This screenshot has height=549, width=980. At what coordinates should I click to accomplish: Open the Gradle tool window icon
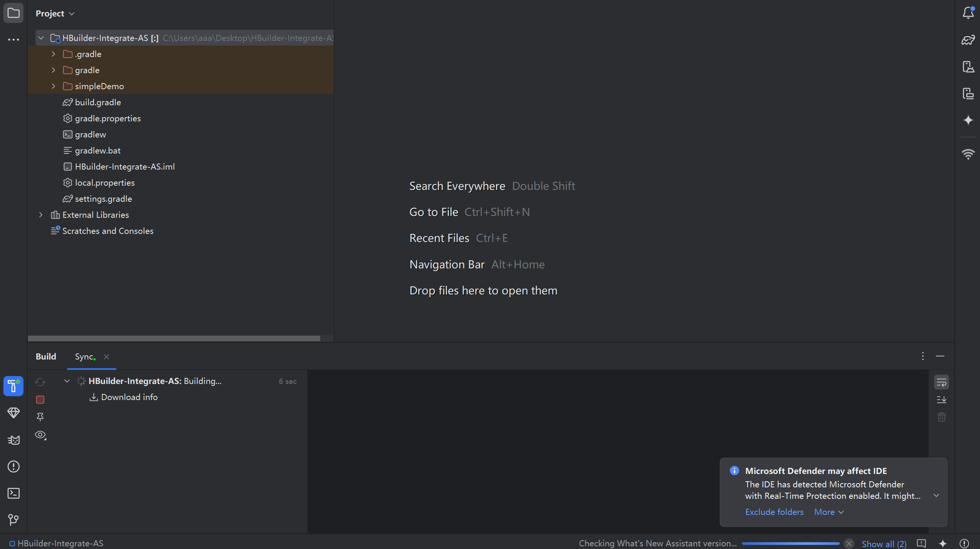pos(968,40)
